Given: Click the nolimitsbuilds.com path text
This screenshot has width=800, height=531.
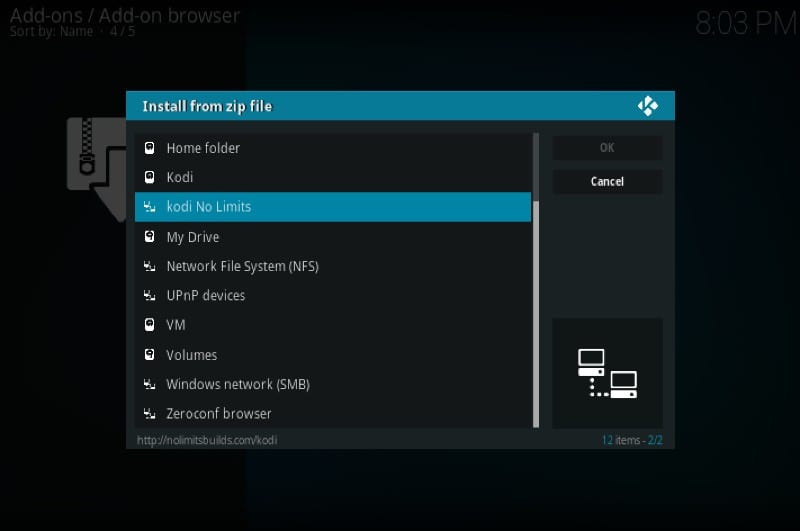Looking at the screenshot, I should [x=207, y=440].
